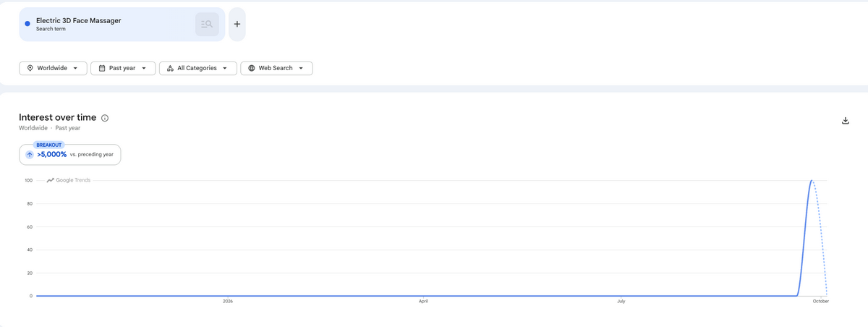Add a comparison term with plus button
This screenshot has height=327, width=868.
pyautogui.click(x=237, y=25)
